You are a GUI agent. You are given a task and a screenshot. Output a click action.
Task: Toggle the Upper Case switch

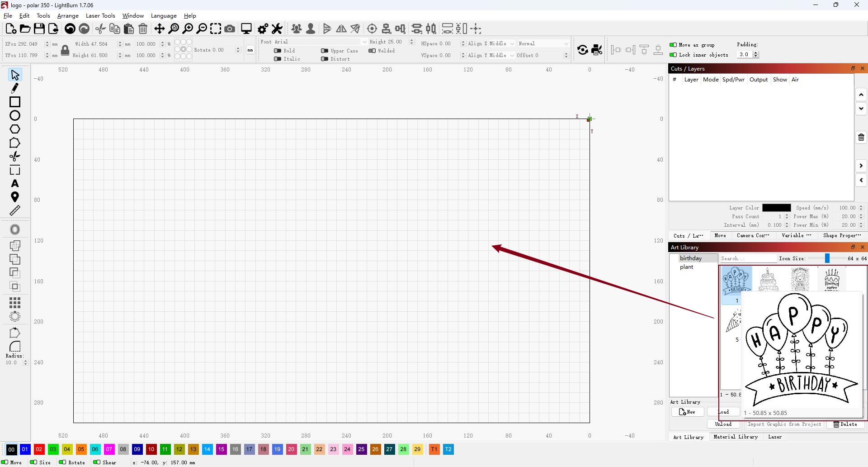pyautogui.click(x=325, y=51)
